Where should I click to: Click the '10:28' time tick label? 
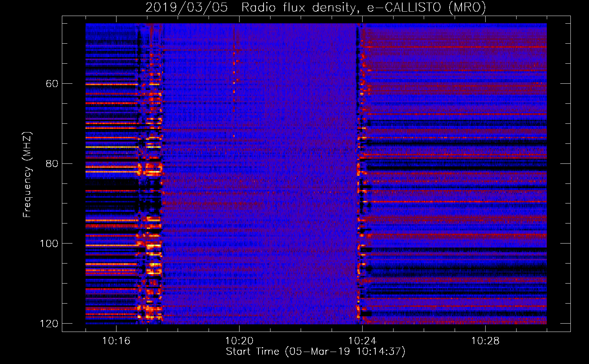pyautogui.click(x=485, y=341)
